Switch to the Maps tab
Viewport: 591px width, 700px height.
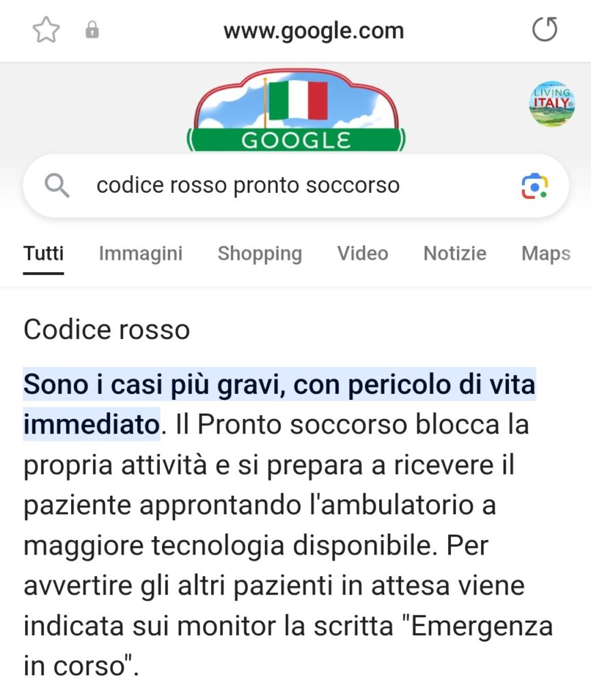click(546, 254)
